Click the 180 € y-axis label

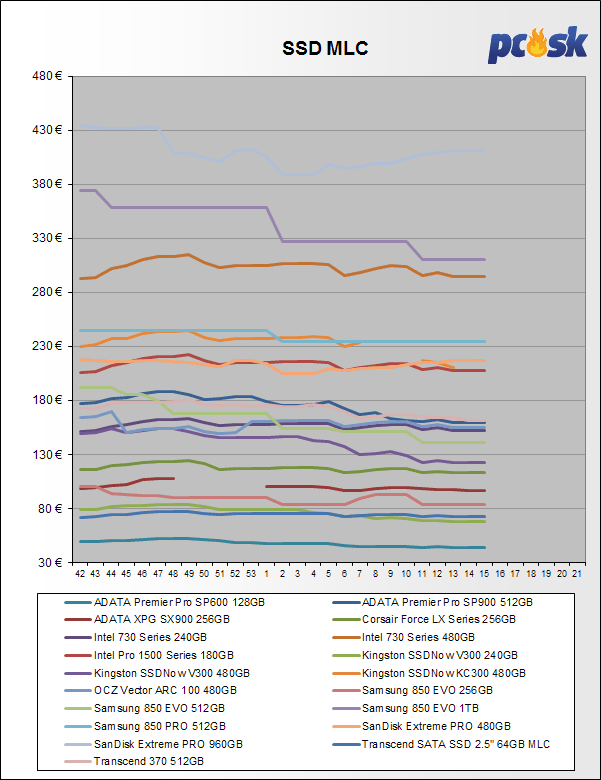point(47,400)
